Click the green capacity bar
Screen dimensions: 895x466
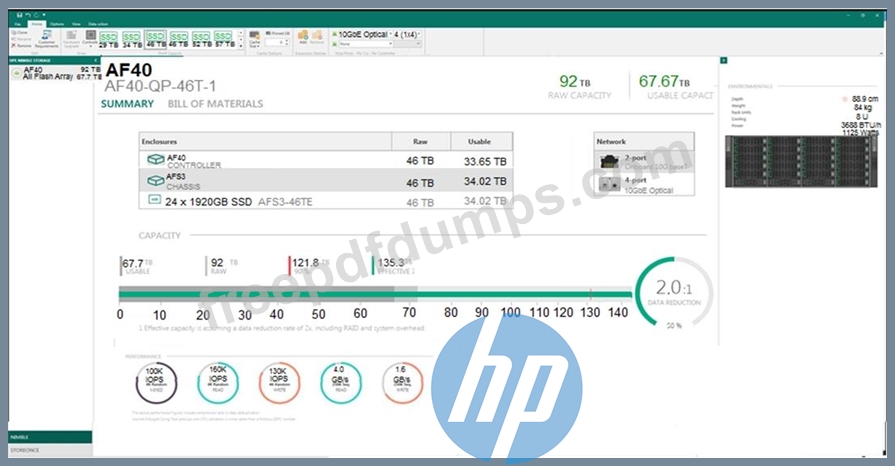(x=376, y=295)
